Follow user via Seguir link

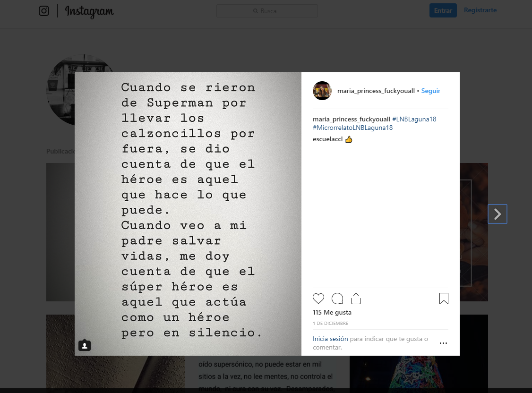pos(430,91)
